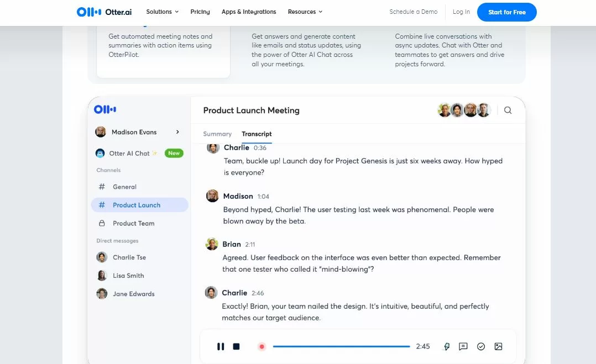Open Otter AI Chat
Viewport: 596px width, 364px height.
pyautogui.click(x=129, y=154)
